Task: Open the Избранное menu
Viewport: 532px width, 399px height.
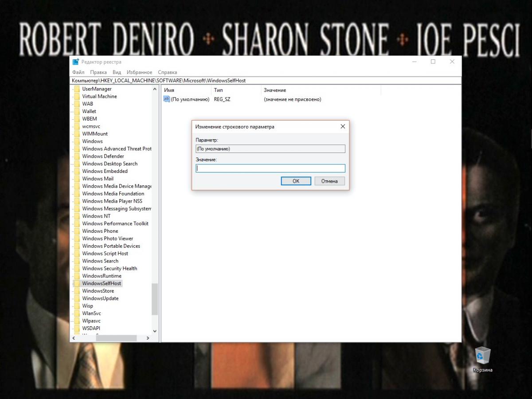Action: (x=139, y=72)
